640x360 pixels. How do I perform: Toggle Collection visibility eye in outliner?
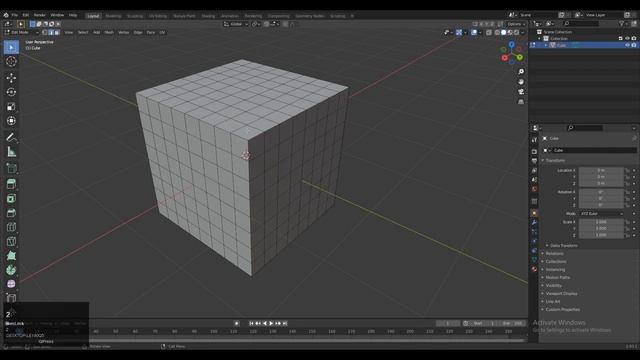(x=627, y=38)
